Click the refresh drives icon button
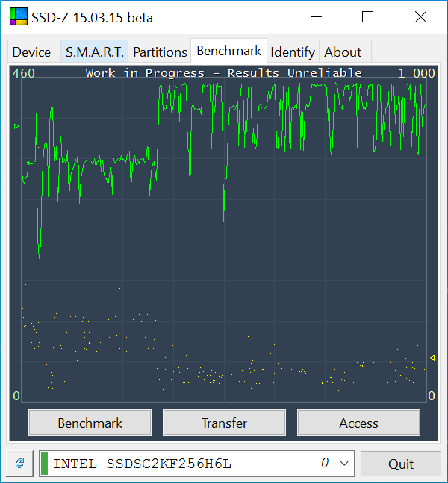Screen dimensions: 448x483 [19, 464]
